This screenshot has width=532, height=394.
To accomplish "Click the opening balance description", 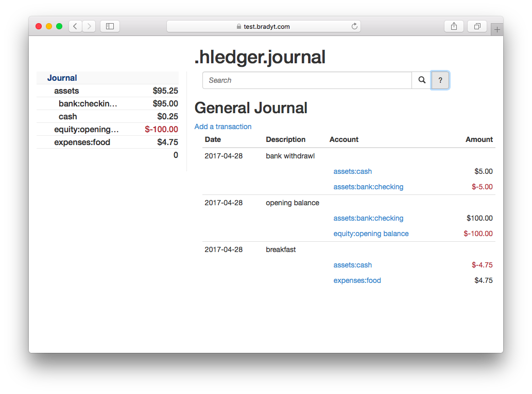I will [293, 203].
